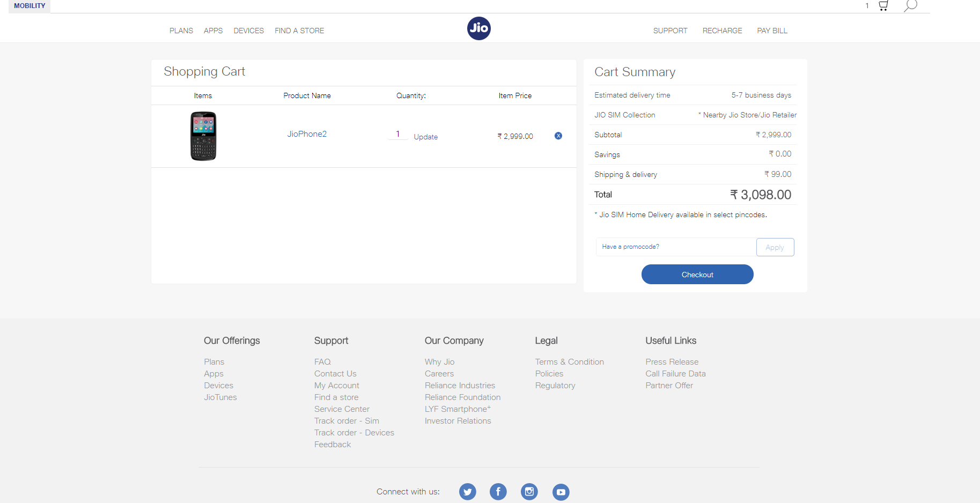Open Jio's Facebook page icon

(x=498, y=492)
